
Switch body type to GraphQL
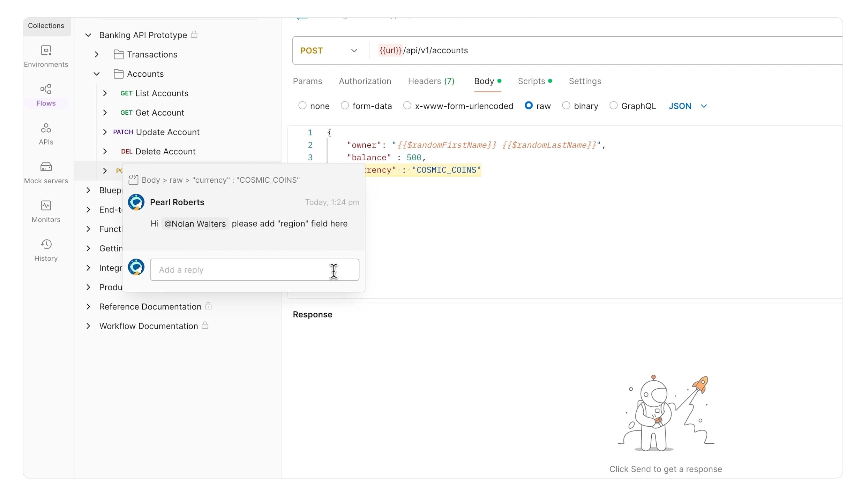pos(614,105)
